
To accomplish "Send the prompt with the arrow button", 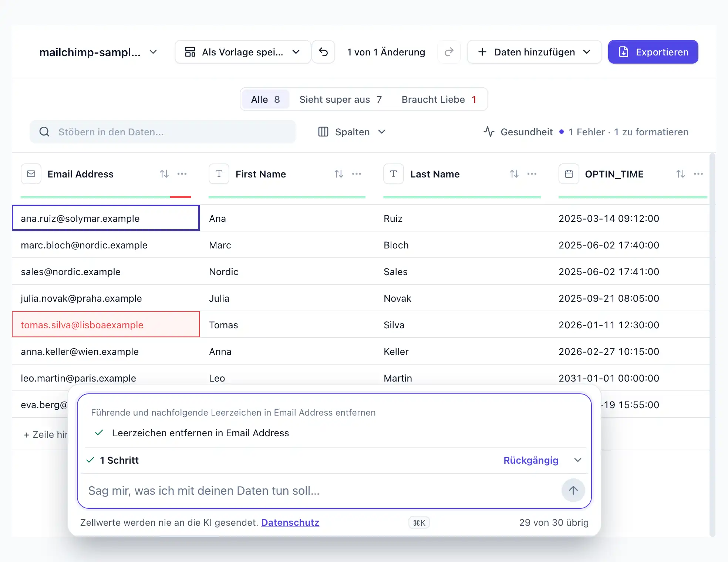I will 573,490.
